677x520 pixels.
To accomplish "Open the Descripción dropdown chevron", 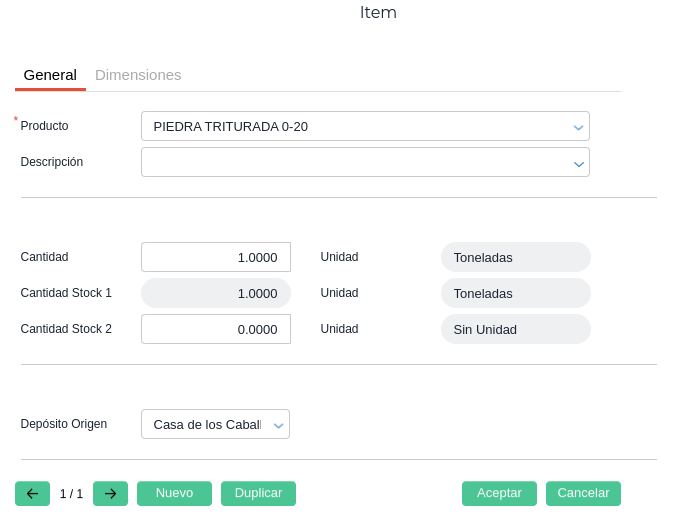I will [578, 163].
